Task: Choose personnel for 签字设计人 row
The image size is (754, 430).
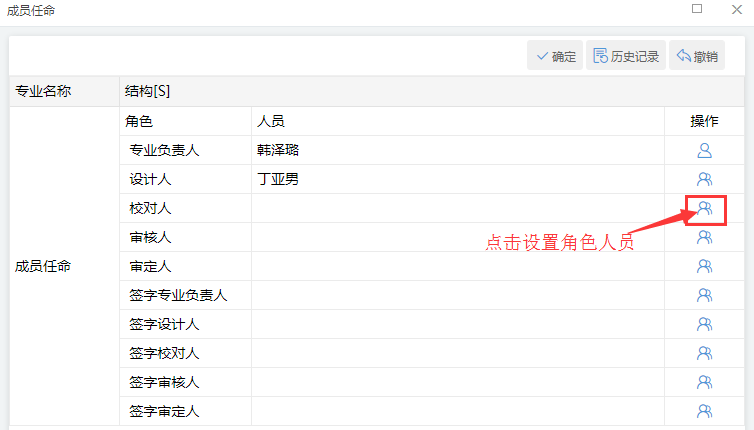Action: click(x=704, y=324)
